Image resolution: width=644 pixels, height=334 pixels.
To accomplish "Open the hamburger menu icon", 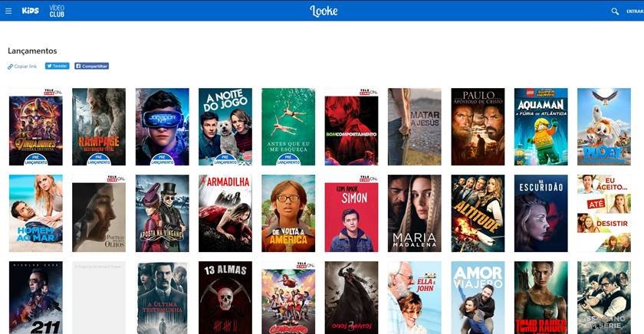I will pyautogui.click(x=8, y=11).
